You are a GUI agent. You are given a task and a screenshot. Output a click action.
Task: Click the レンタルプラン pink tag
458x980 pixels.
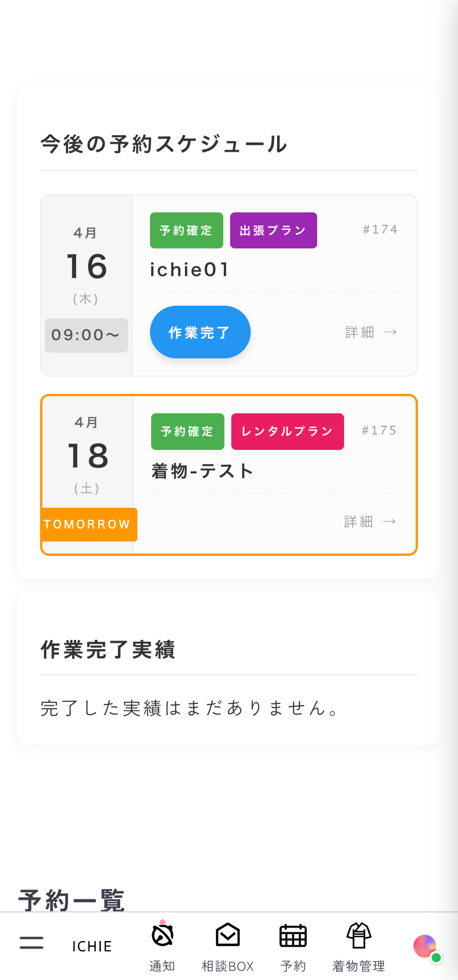(287, 432)
